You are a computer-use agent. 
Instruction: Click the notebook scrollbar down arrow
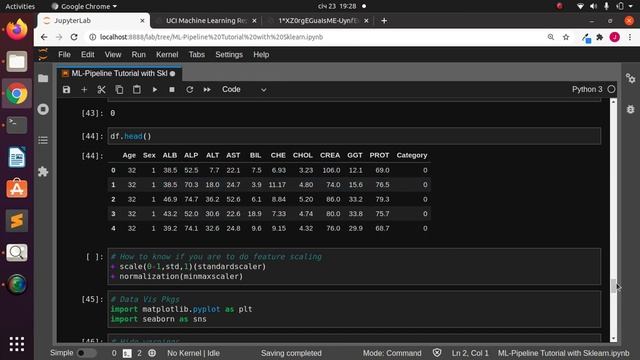click(x=613, y=339)
